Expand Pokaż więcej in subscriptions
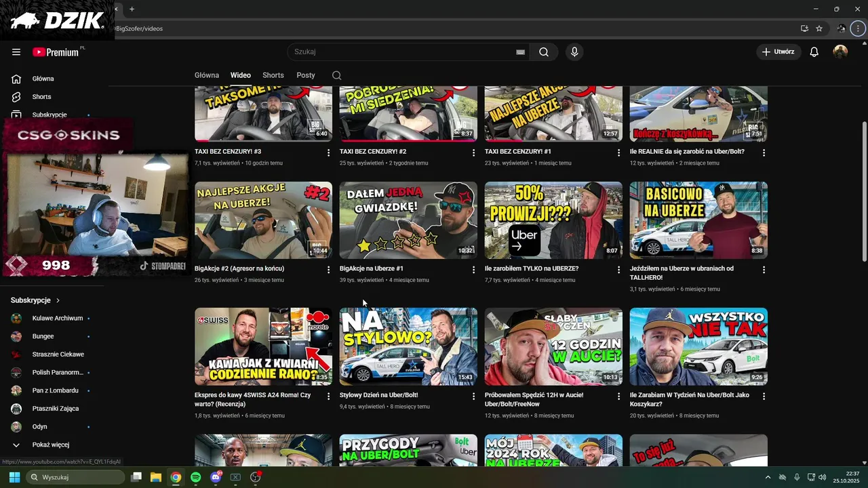Screen dimensions: 868x488 (x=51, y=445)
